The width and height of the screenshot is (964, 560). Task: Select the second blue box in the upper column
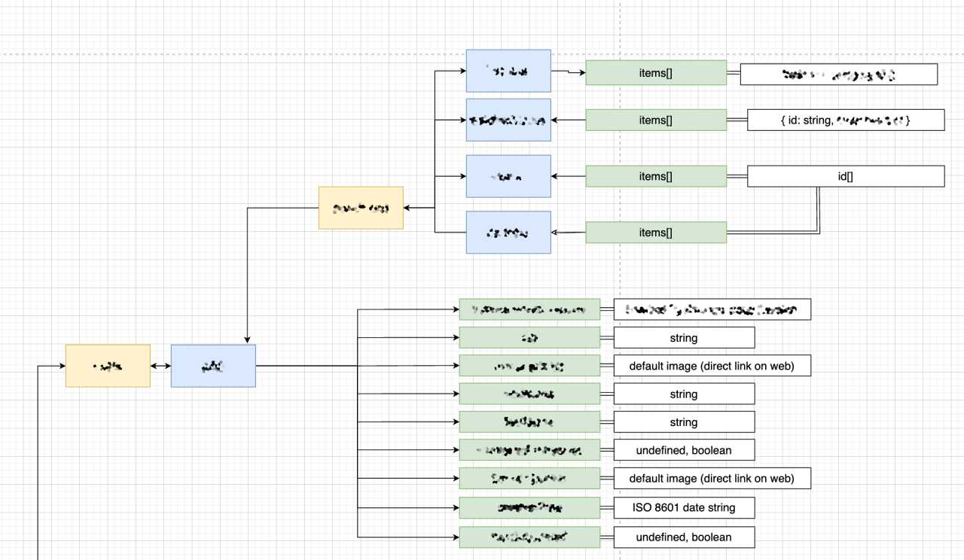tap(508, 119)
